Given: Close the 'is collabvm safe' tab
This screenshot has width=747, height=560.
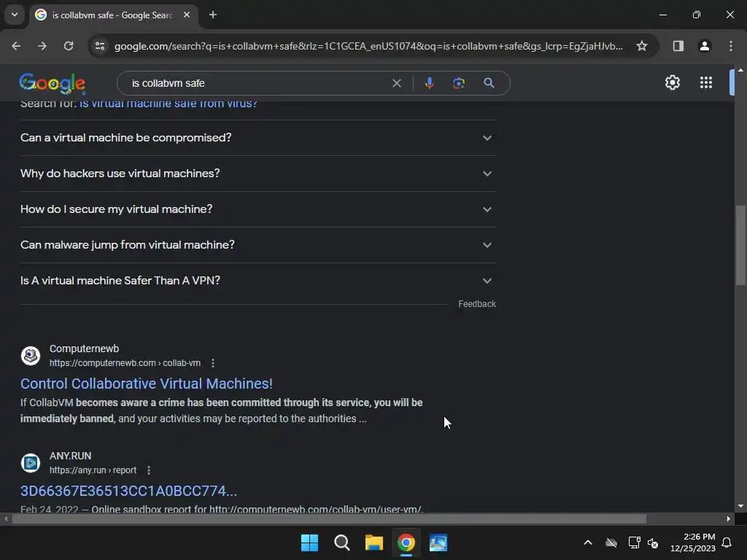Looking at the screenshot, I should point(187,15).
